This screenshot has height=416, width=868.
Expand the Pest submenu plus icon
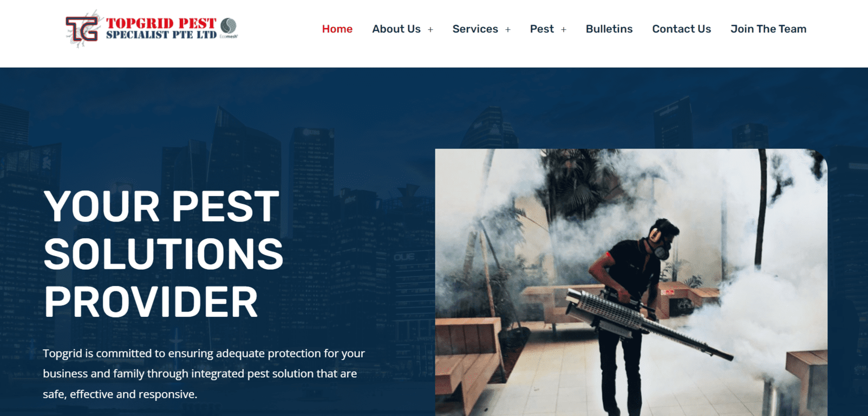[564, 30]
